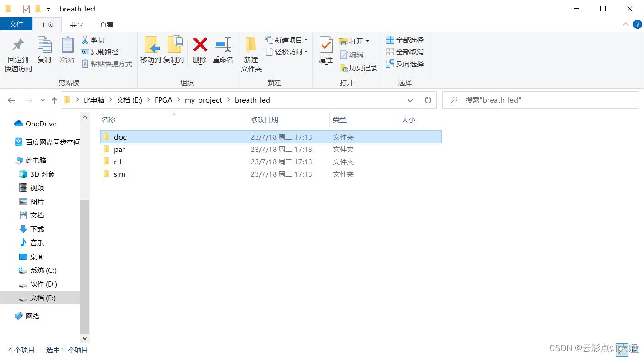Choose 粘贴快捷方式 paste shortcut command
This screenshot has height=357, width=644.
[107, 64]
